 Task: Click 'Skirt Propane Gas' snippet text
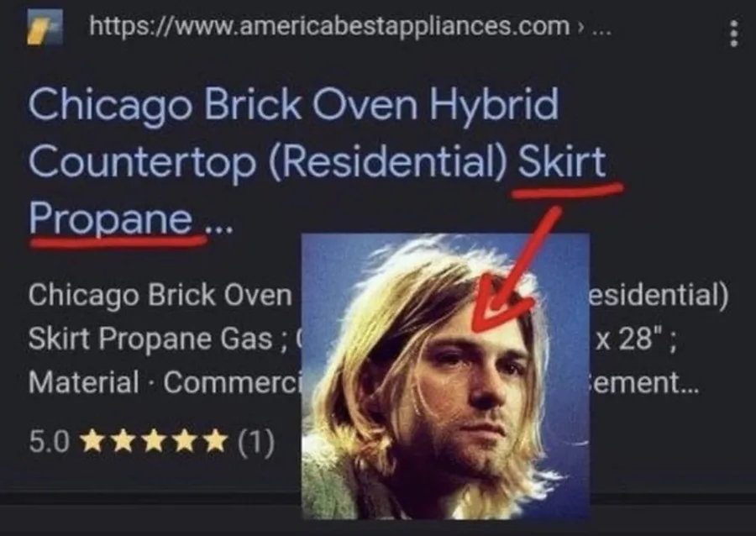click(150, 339)
